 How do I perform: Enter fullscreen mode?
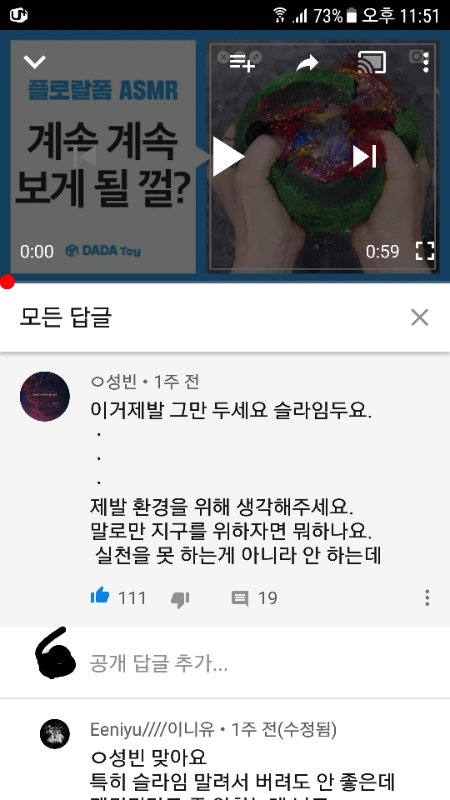(x=424, y=251)
